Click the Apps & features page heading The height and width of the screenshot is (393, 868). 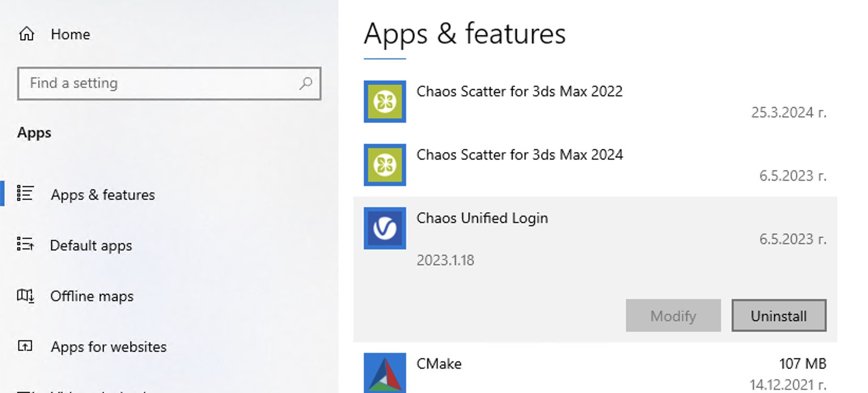[465, 34]
